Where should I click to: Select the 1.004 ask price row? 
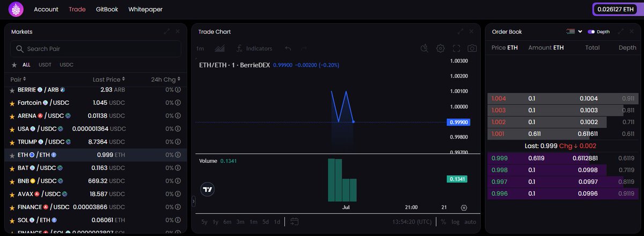click(563, 98)
